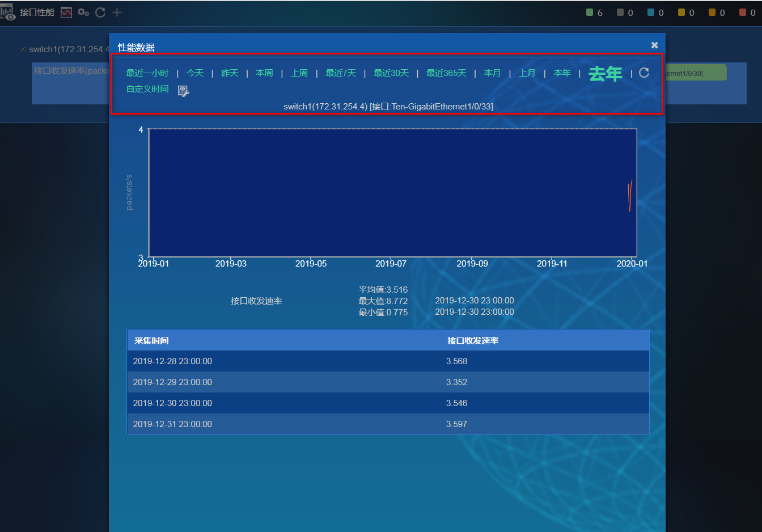Click the 接口收发速率 legend label below chart
Viewport: 762px width, 532px height.
coord(256,301)
